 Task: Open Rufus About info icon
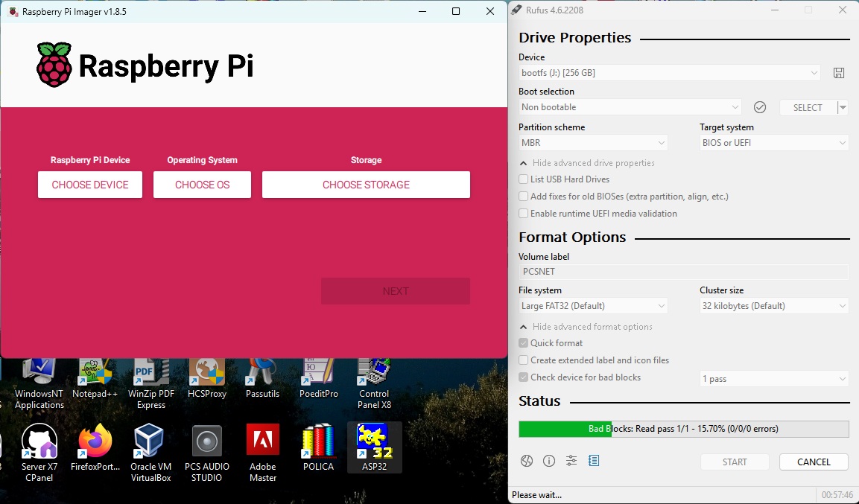coord(549,461)
